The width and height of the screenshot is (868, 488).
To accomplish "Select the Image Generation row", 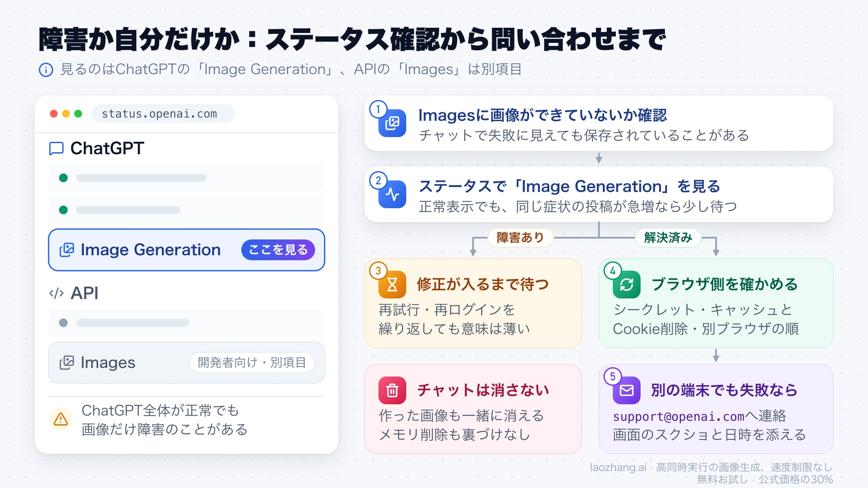I will point(187,250).
